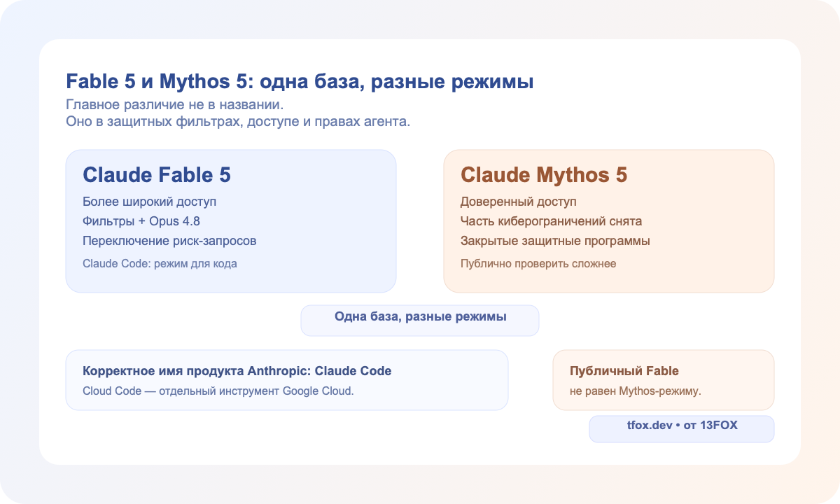Click the 'Публичный Fable' heading
840x504 pixels.
(624, 371)
